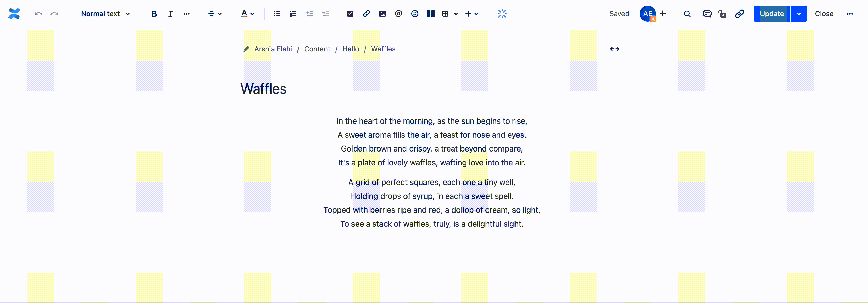The image size is (868, 303).
Task: Mention a user with @ icon
Action: pos(399,14)
